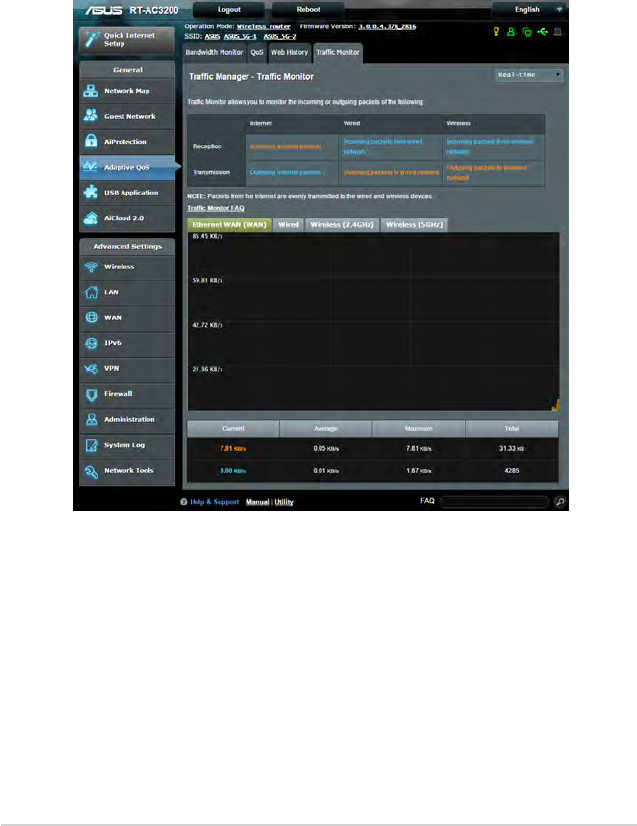Click the ASUS_5G-1 SSID link
This screenshot has width=637, height=826.
coord(240,36)
